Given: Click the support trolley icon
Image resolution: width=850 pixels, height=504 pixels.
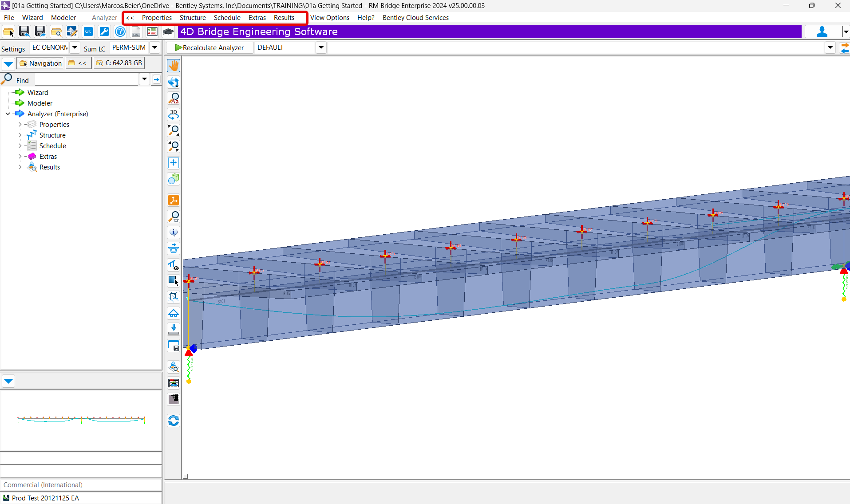Looking at the screenshot, I should (x=174, y=313).
